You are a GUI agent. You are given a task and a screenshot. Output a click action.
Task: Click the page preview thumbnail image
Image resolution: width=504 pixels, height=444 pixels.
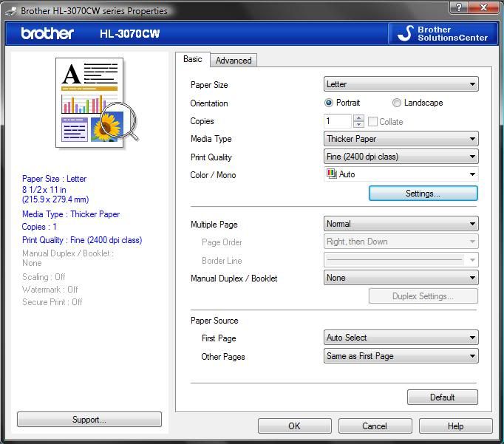(x=96, y=102)
